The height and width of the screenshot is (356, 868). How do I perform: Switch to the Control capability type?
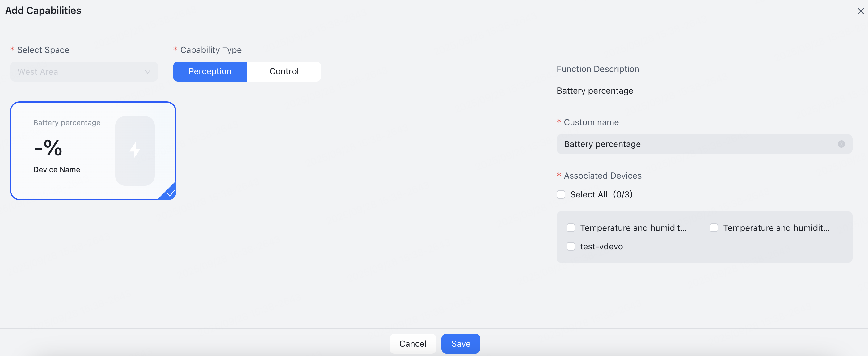pos(284,71)
